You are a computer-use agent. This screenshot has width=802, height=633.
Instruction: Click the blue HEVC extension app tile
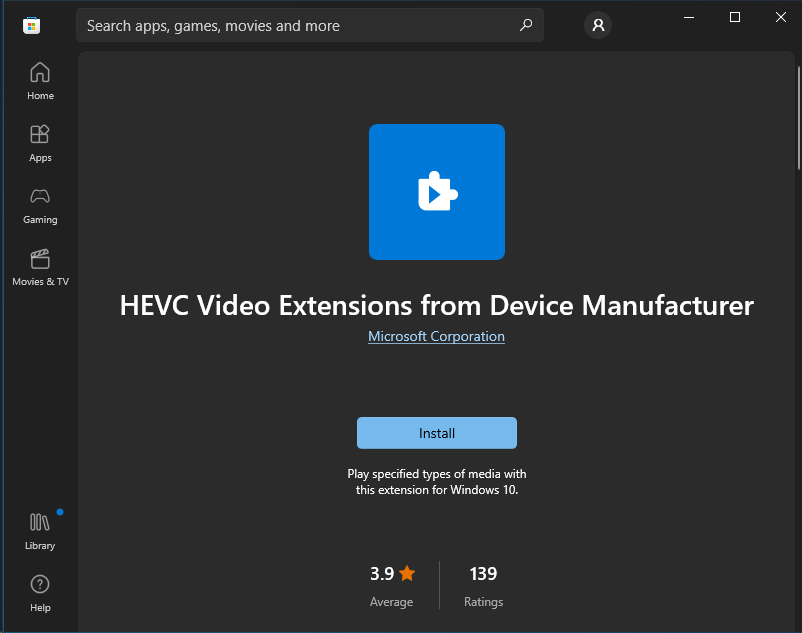[436, 192]
